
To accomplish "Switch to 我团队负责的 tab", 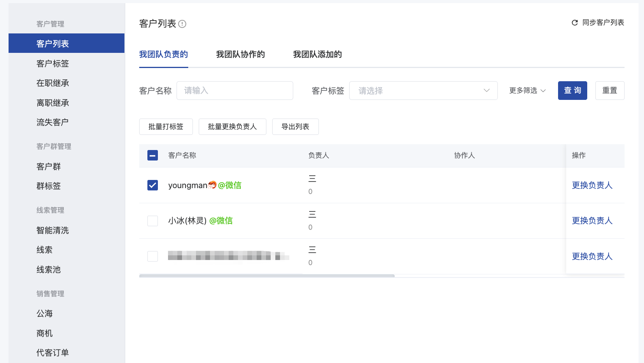I will [x=163, y=54].
